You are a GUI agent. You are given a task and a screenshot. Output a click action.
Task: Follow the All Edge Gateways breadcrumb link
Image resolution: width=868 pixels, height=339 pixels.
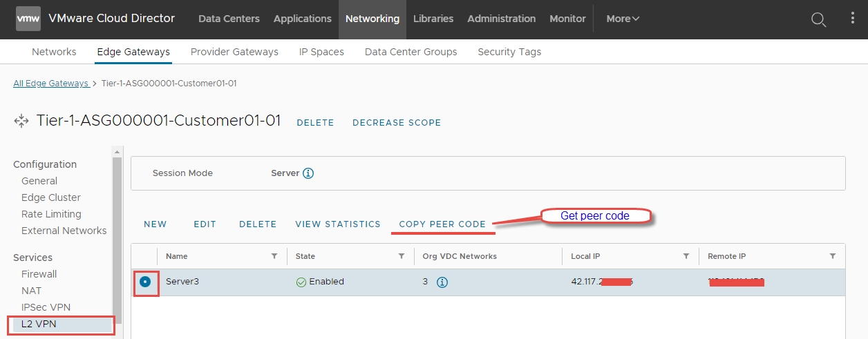click(50, 84)
